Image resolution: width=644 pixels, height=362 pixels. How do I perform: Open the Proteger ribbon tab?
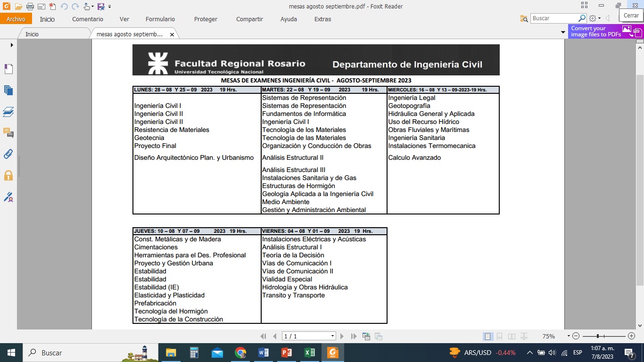point(206,19)
